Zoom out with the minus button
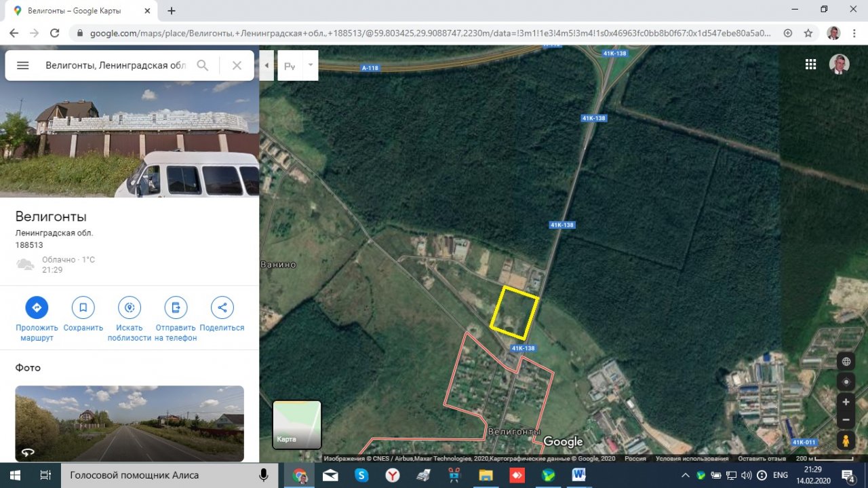The width and height of the screenshot is (868, 488). click(x=846, y=420)
